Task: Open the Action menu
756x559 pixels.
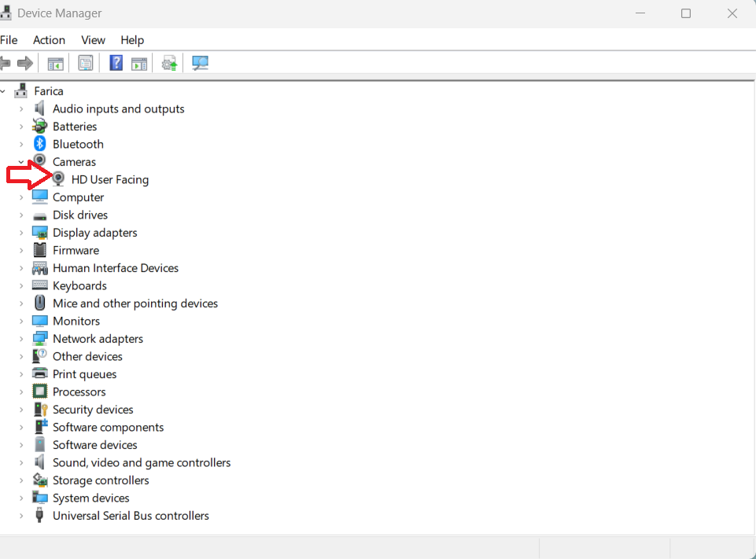Action: [x=49, y=40]
